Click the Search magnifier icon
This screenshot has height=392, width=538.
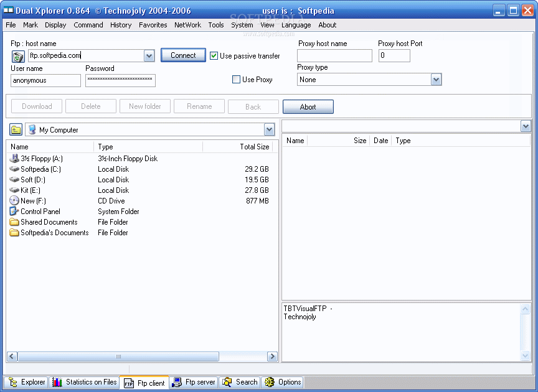[x=227, y=382]
